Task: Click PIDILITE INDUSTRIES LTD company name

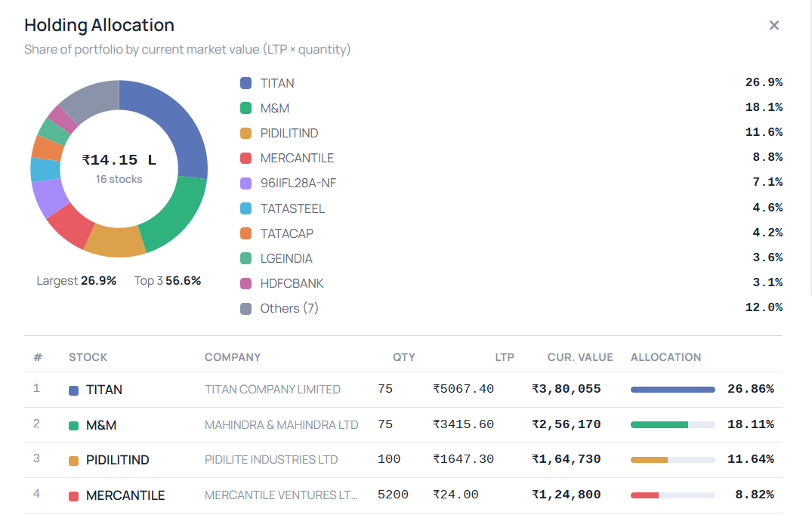Action: pyautogui.click(x=271, y=460)
